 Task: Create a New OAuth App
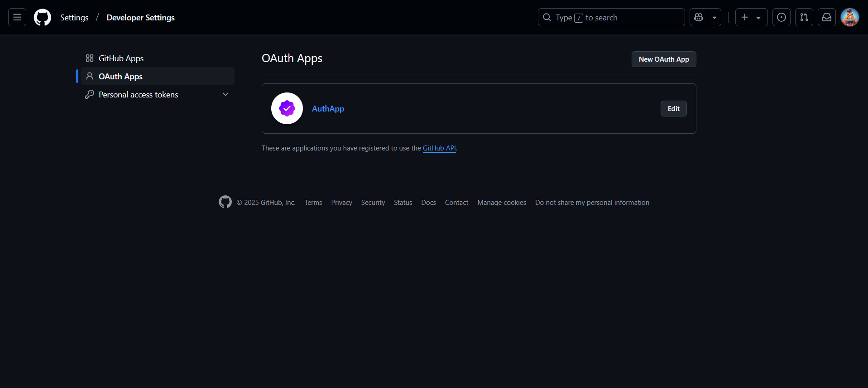tap(664, 59)
